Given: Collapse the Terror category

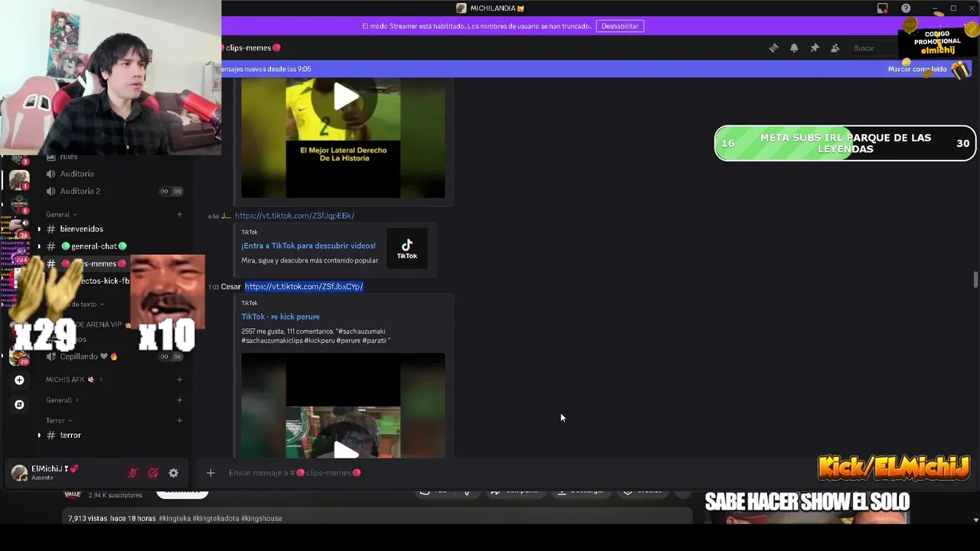Looking at the screenshot, I should [x=59, y=420].
